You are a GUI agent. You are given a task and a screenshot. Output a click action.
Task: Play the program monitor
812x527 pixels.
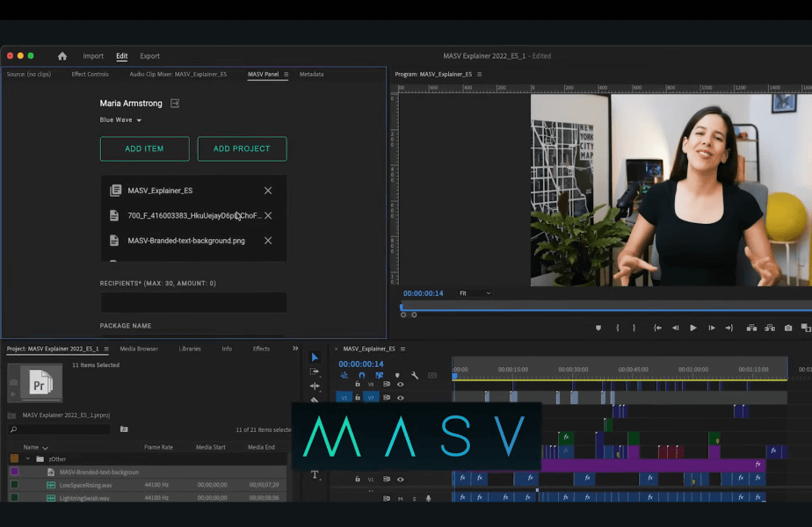point(692,328)
